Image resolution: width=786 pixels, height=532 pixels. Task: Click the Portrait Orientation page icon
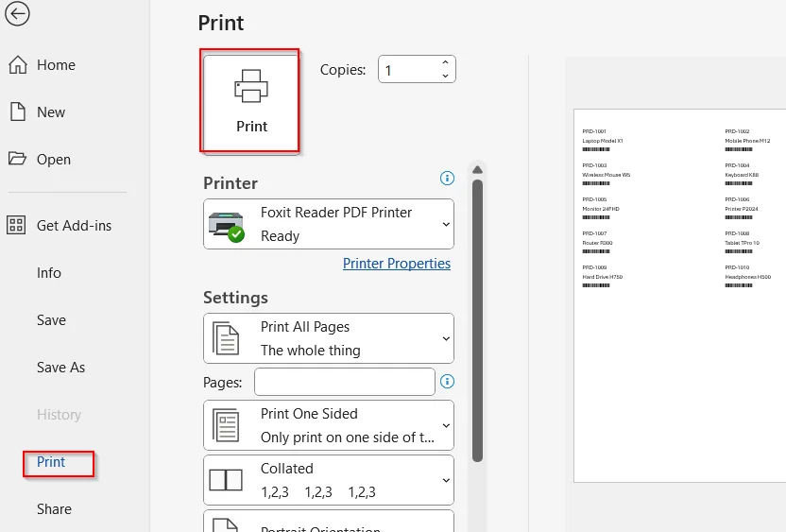[225, 525]
